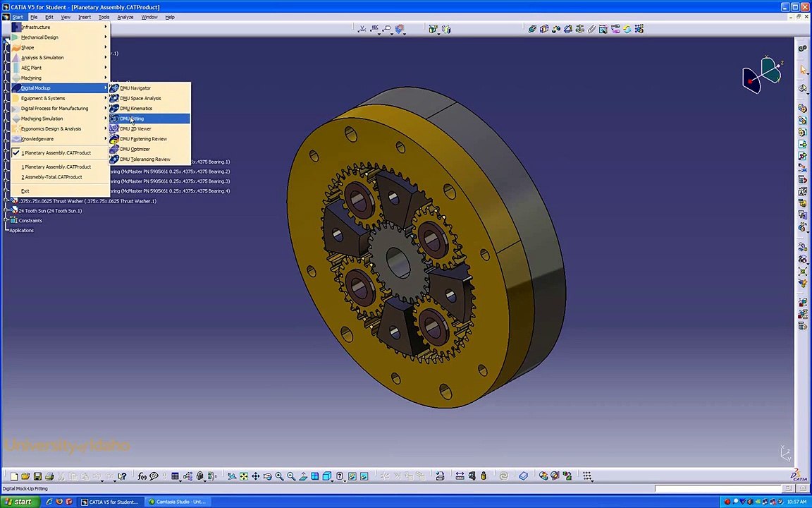Viewport: 812px width, 508px height.
Task: Expand the Machining submenu
Action: pos(60,78)
